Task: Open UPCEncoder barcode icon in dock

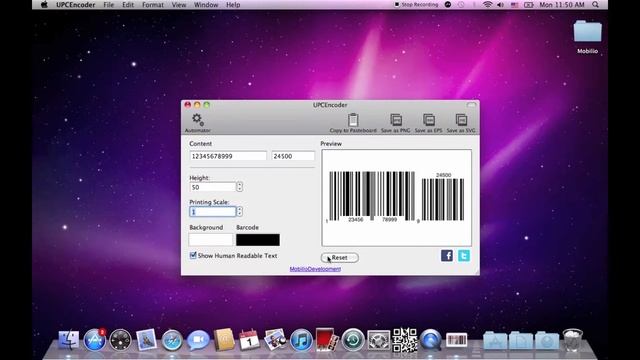Action: [456, 340]
